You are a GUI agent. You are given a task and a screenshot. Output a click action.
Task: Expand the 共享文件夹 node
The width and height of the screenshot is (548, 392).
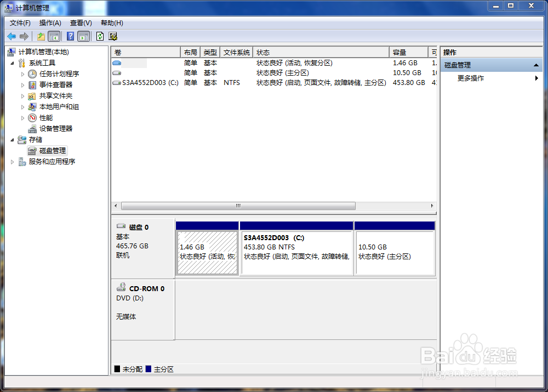coord(22,96)
